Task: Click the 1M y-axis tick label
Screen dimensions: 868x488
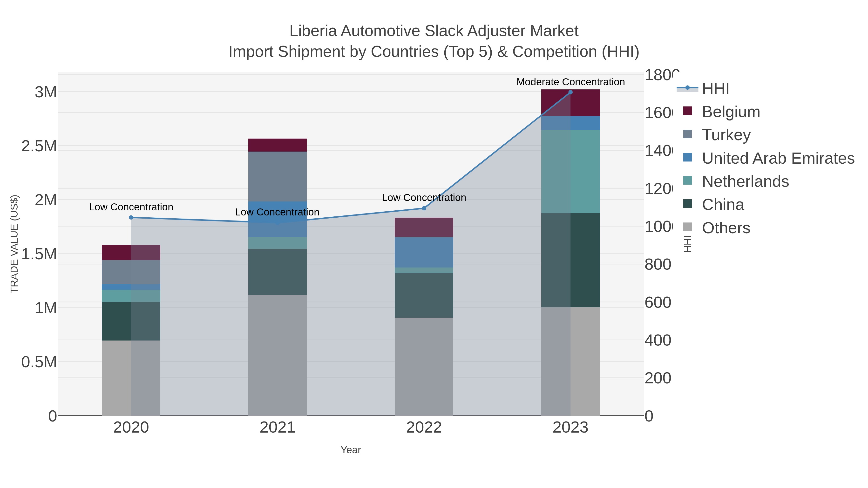Action: [46, 308]
